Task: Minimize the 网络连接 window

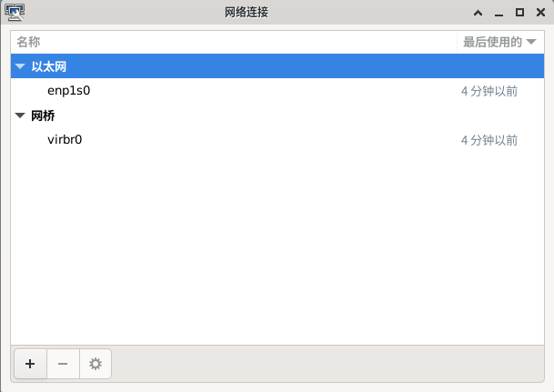Action: pyautogui.click(x=498, y=12)
